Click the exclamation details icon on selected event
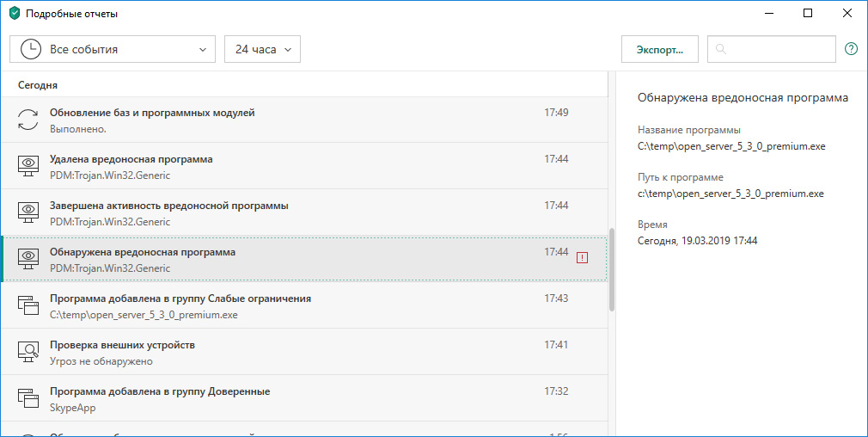The width and height of the screenshot is (868, 437). click(583, 257)
